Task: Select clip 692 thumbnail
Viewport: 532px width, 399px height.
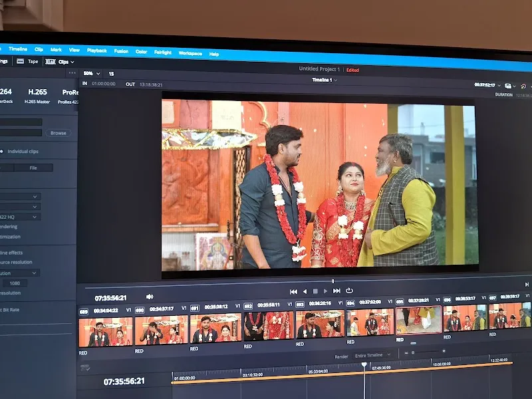Action: [x=269, y=326]
